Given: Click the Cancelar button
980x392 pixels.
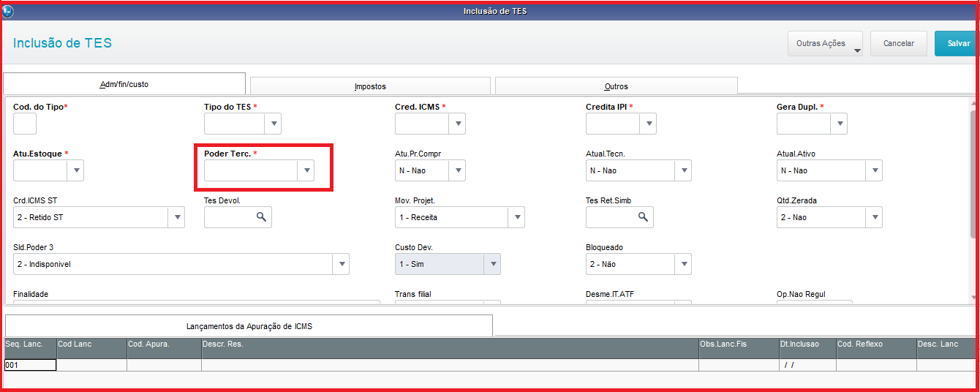Looking at the screenshot, I should (899, 43).
